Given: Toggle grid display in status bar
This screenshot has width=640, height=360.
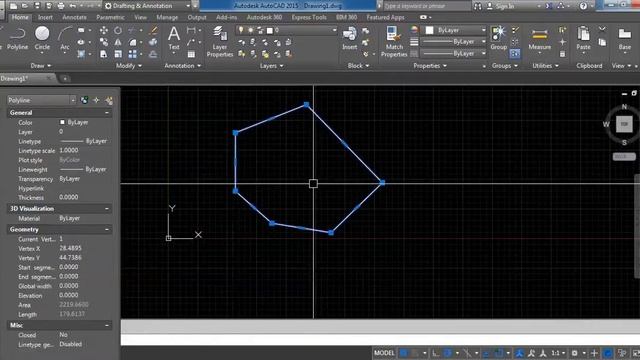Looking at the screenshot, I should coord(404,353).
